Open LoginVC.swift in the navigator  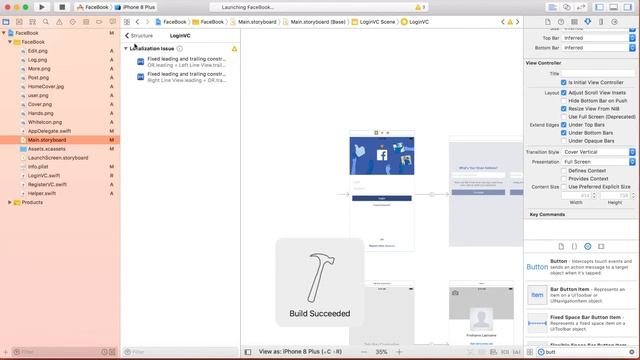pos(44,176)
